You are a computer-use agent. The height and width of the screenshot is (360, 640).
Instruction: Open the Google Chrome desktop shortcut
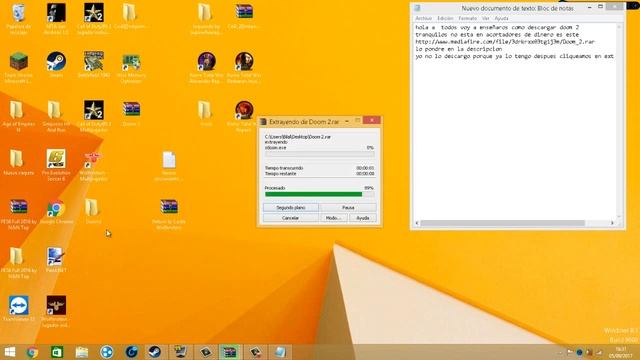(x=56, y=208)
